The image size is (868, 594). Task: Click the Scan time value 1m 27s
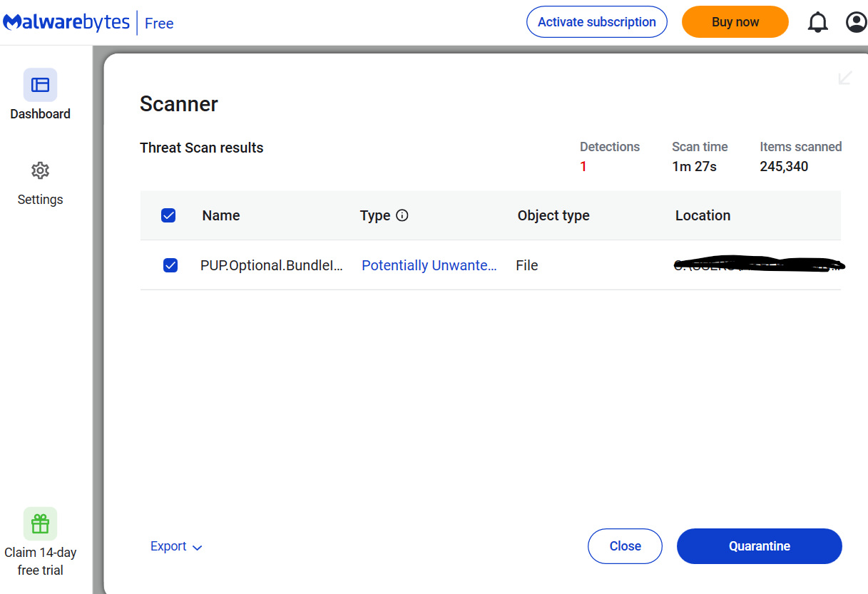694,167
